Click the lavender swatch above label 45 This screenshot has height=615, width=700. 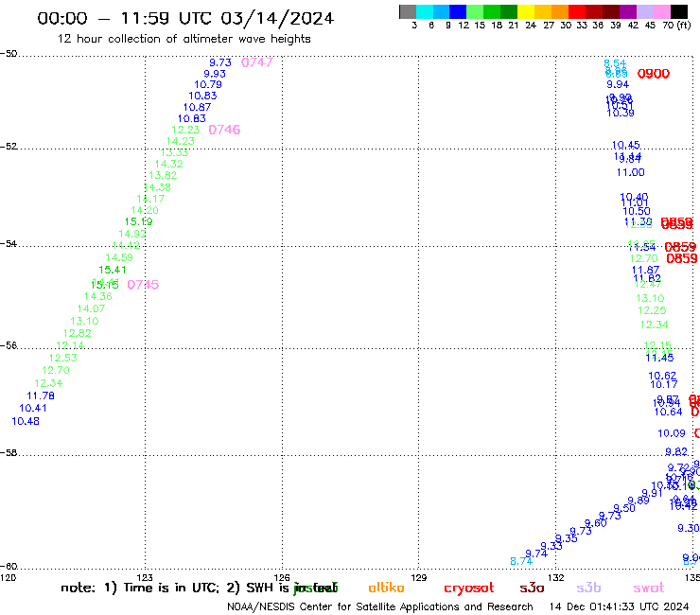point(645,12)
